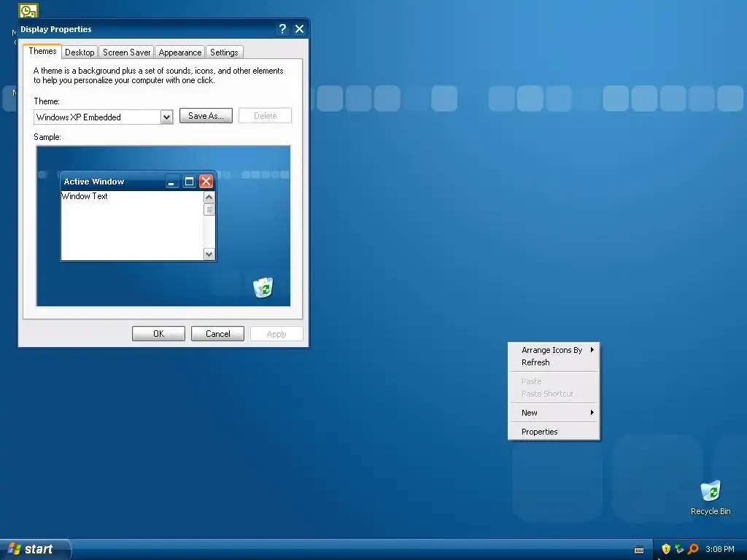Click the greyed Paste menu entry
This screenshot has height=560, width=747.
[554, 381]
